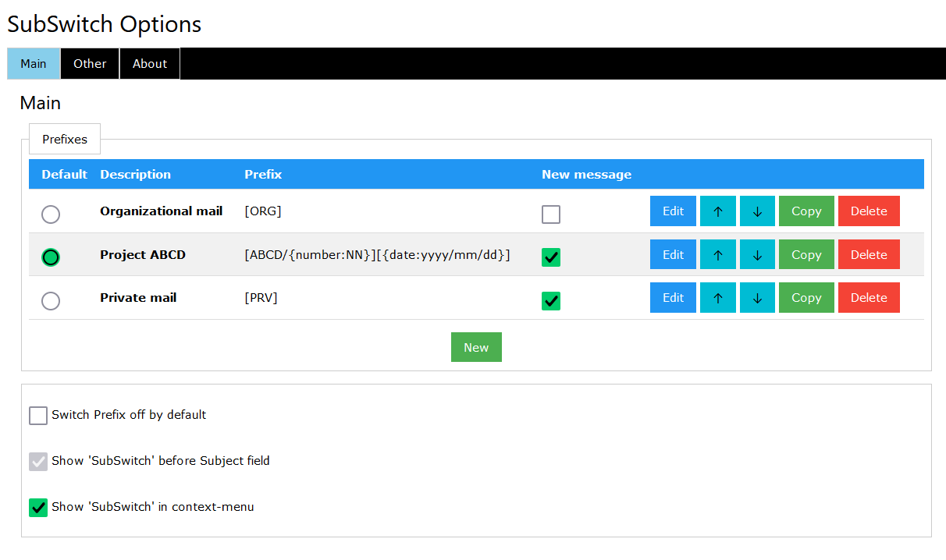946x560 pixels.
Task: Uncheck New message for Private mail
Action: tap(551, 300)
